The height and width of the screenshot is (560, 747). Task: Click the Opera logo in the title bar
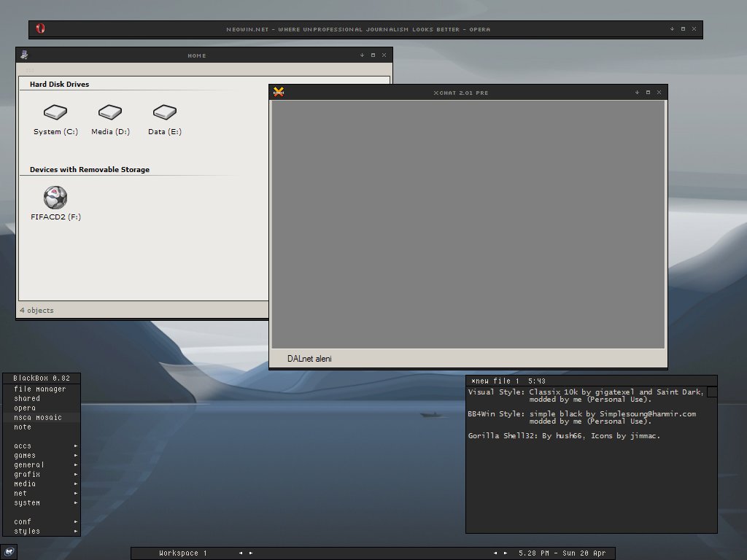coord(40,29)
